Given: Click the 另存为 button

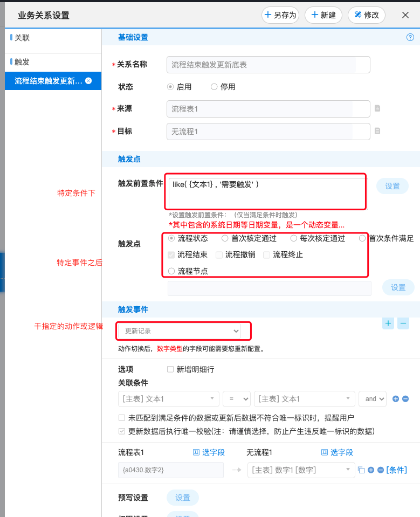Looking at the screenshot, I should [280, 15].
